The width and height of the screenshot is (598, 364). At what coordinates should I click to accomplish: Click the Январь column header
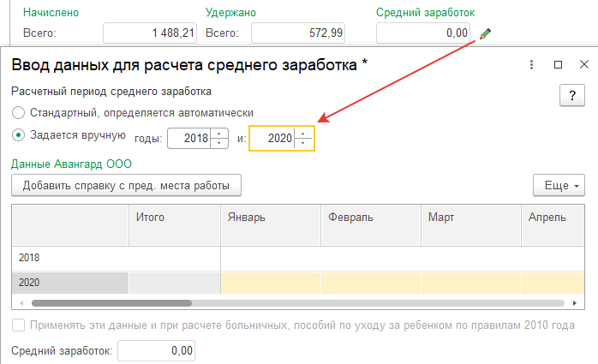click(x=271, y=225)
